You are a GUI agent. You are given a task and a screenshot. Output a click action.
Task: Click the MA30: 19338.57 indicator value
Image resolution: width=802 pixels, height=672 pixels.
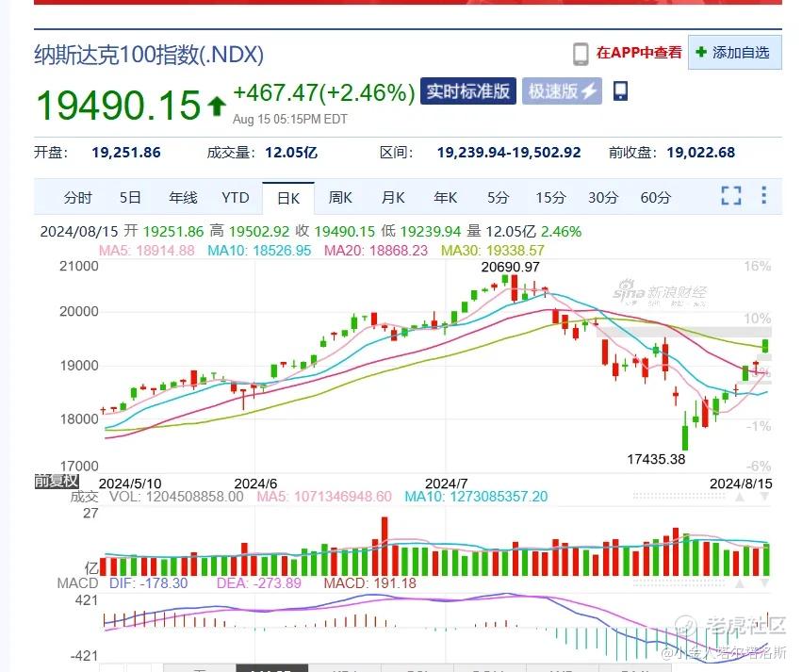click(492, 250)
